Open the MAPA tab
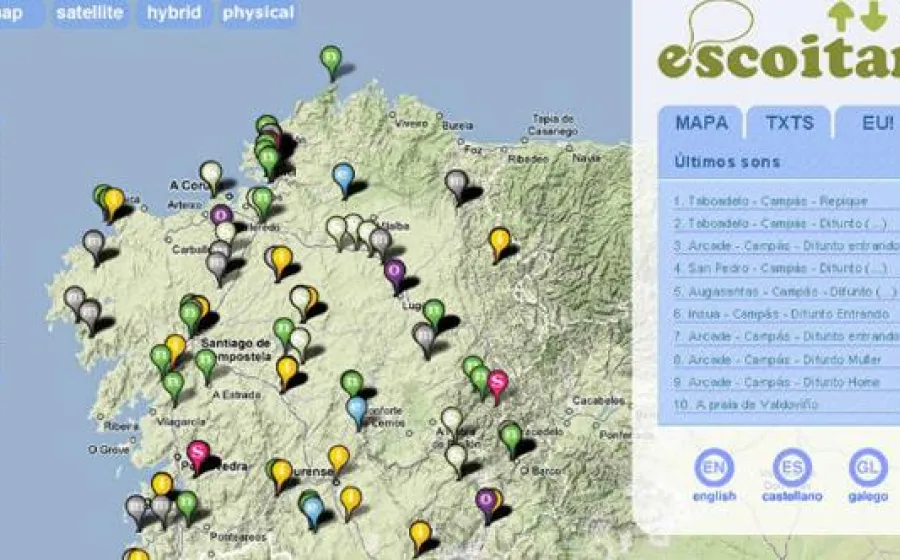The height and width of the screenshot is (560, 900). click(x=701, y=123)
